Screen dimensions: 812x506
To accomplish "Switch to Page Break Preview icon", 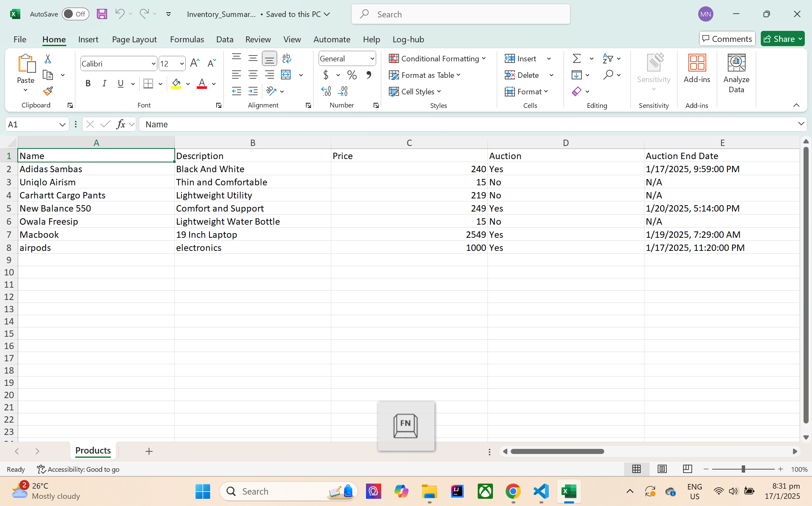I will click(x=688, y=469).
